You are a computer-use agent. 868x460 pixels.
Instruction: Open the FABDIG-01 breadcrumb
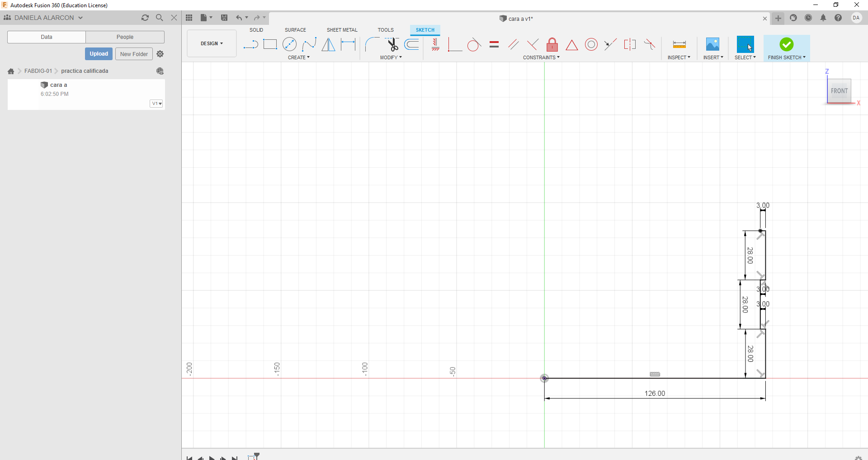click(x=38, y=71)
